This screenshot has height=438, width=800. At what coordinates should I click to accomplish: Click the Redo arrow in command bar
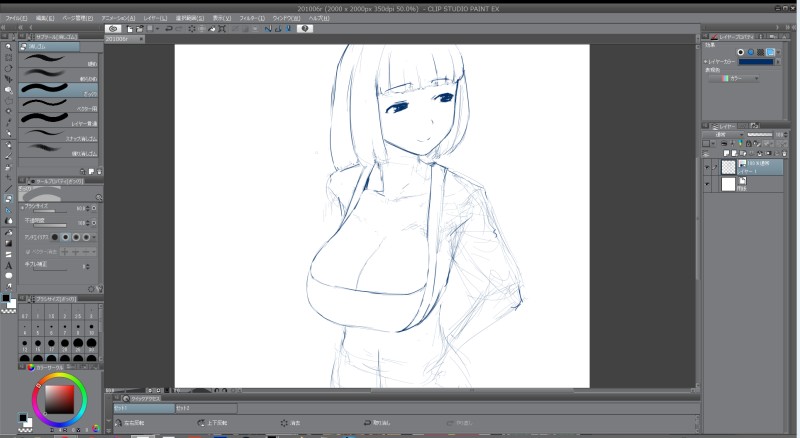pos(179,29)
